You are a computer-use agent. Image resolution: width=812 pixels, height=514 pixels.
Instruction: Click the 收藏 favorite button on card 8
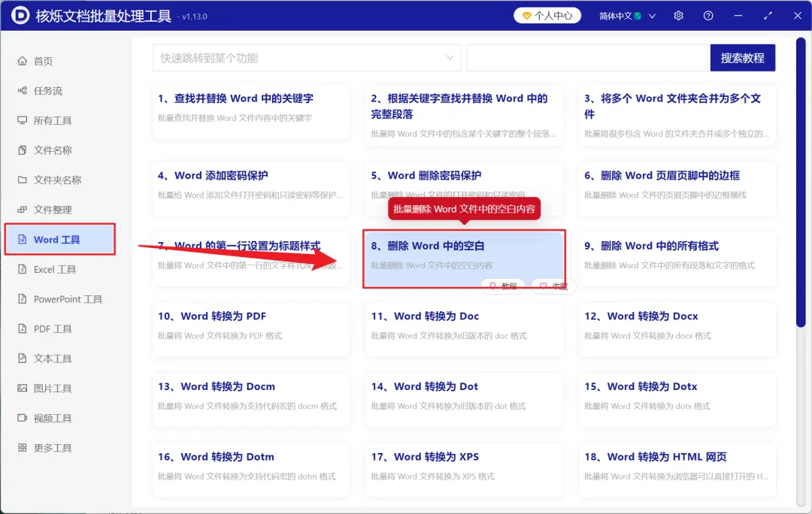pyautogui.click(x=553, y=286)
